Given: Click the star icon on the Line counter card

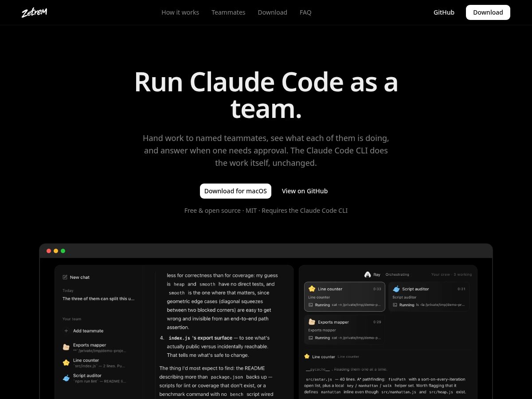Looking at the screenshot, I should pos(312,289).
